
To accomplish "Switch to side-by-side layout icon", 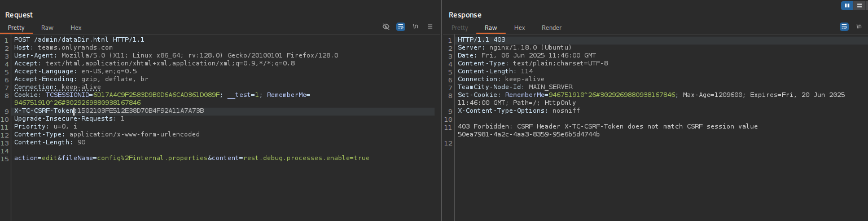I will click(x=847, y=6).
